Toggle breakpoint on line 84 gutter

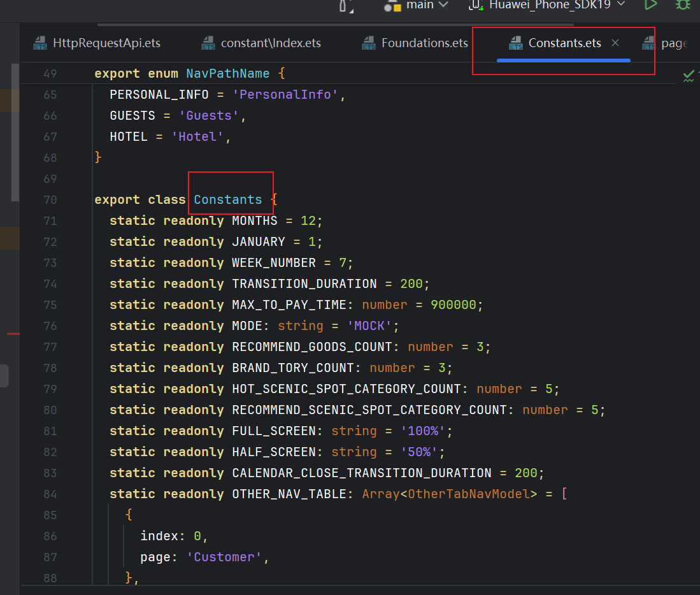[50, 494]
